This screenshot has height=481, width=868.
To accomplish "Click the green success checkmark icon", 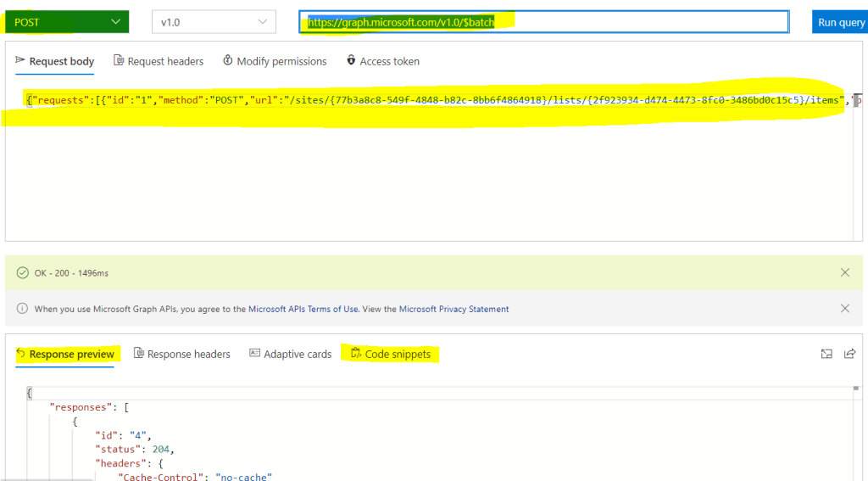I will coord(23,273).
